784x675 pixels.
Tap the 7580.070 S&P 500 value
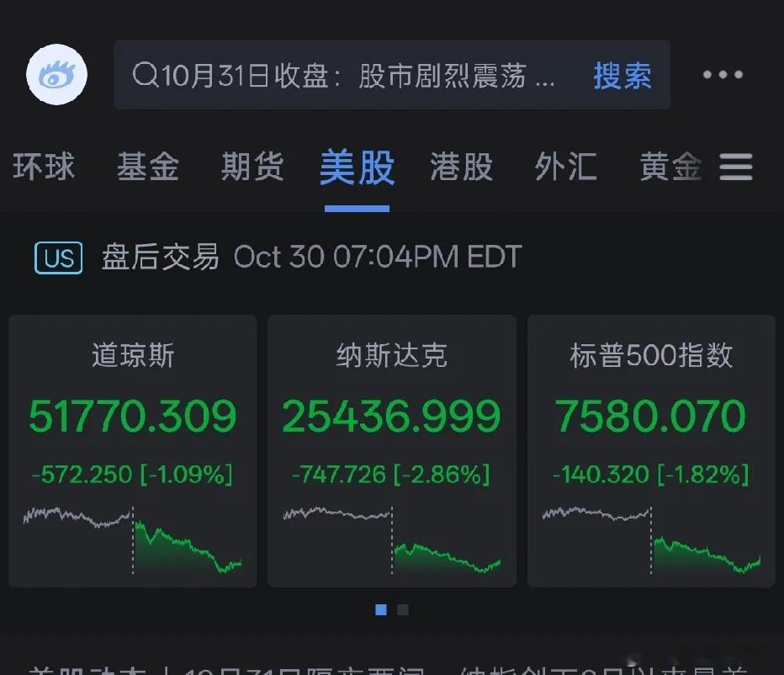pos(650,416)
